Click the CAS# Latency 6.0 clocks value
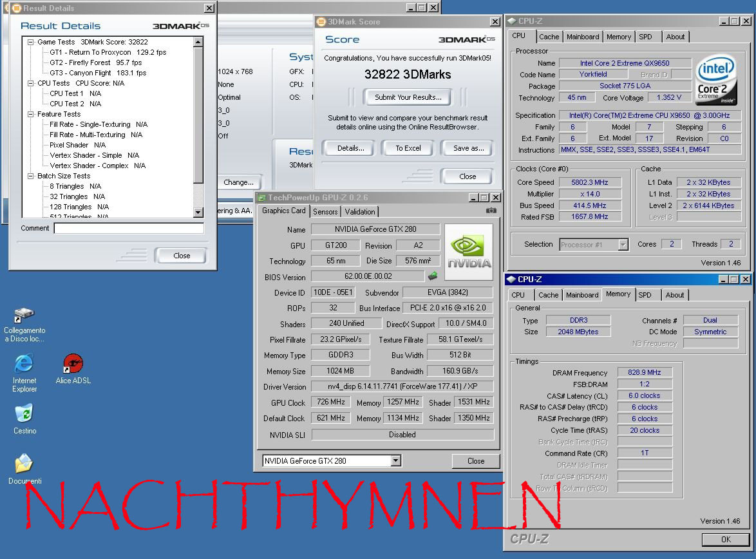Screen dimensions: 756x559 point(644,395)
